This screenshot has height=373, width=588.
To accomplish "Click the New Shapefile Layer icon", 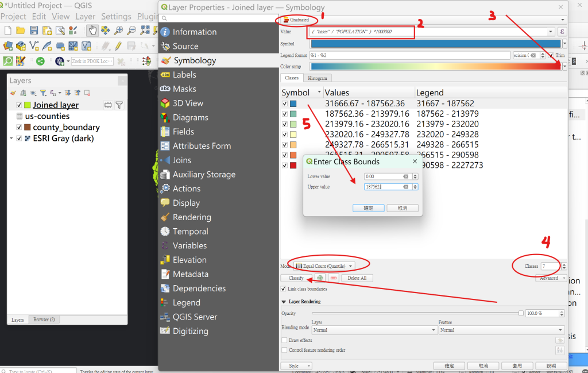I will 34,46.
